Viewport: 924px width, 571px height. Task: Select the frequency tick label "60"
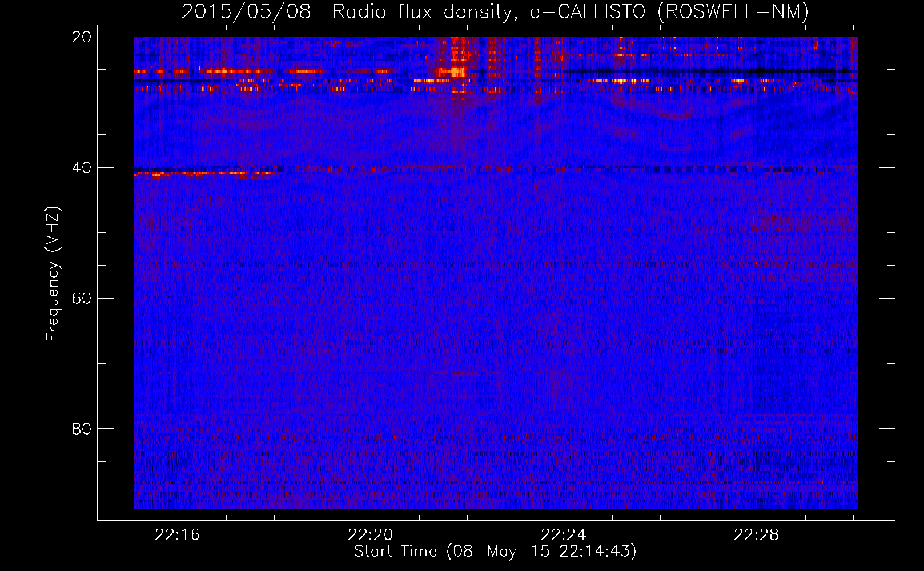(x=82, y=299)
